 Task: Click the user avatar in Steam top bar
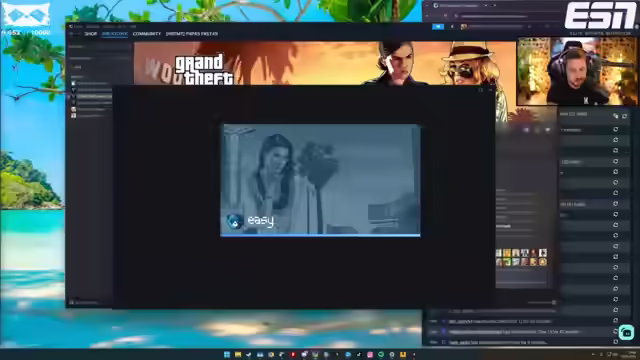[x=464, y=27]
